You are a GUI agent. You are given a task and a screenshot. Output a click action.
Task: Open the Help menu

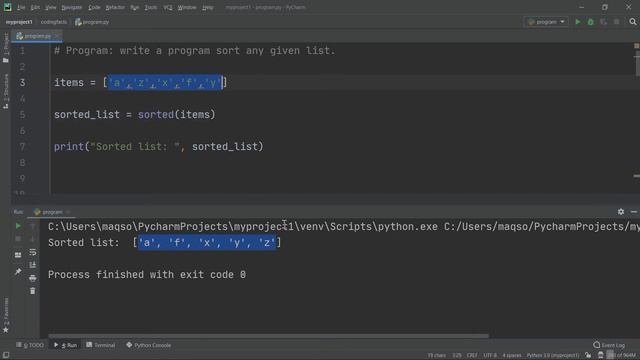[x=208, y=7]
